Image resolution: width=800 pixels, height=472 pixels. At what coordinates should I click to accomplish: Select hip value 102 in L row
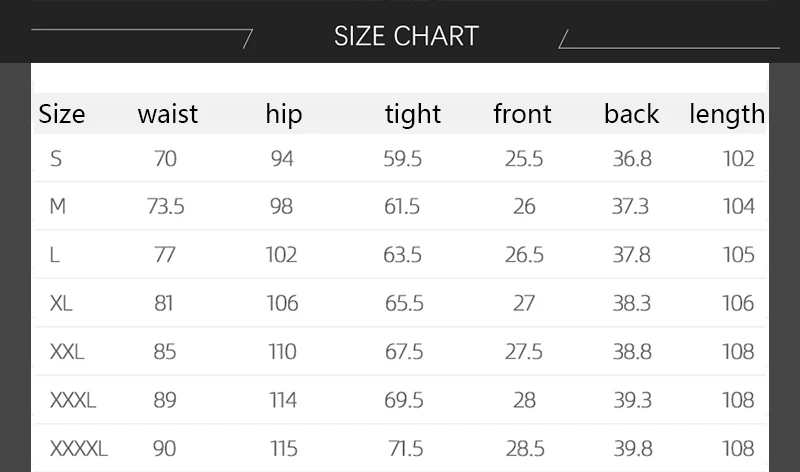[281, 255]
